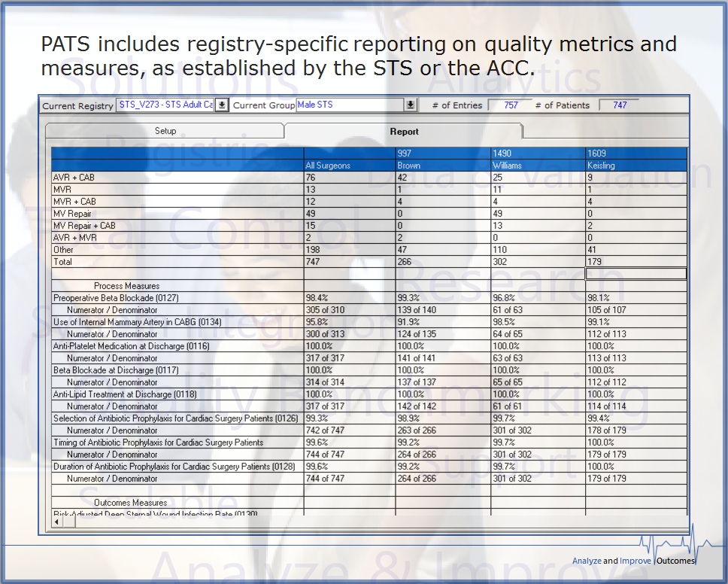
Task: Click Keisling total value 179
Action: tap(636, 262)
